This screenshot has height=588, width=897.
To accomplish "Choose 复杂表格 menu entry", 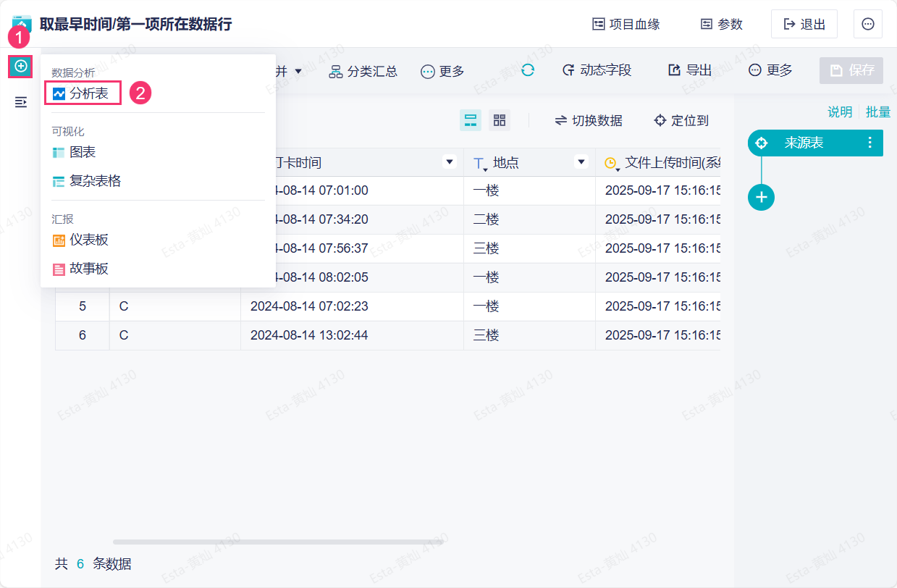I will (87, 181).
